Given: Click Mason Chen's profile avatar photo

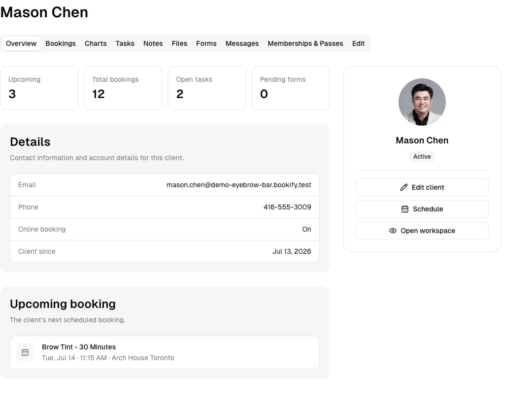Looking at the screenshot, I should coord(422,102).
